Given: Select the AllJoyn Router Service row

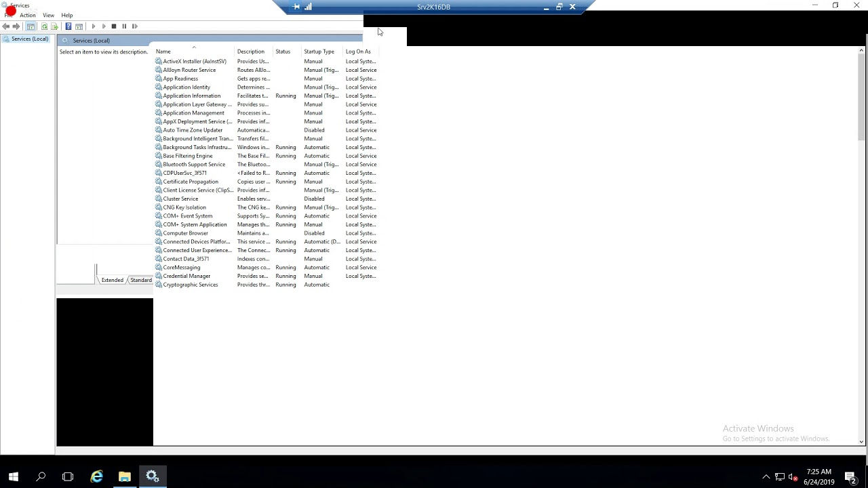Looking at the screenshot, I should [266, 70].
